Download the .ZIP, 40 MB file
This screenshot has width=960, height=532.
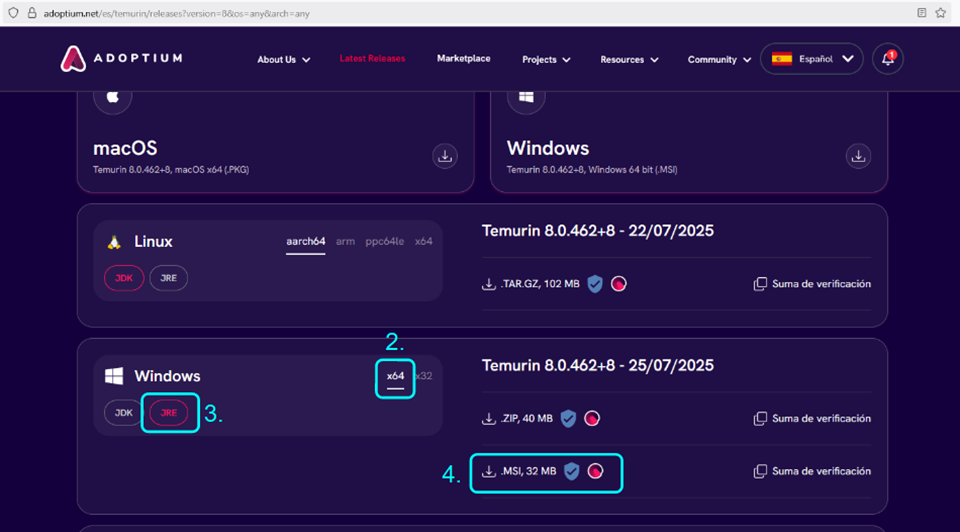coord(517,419)
